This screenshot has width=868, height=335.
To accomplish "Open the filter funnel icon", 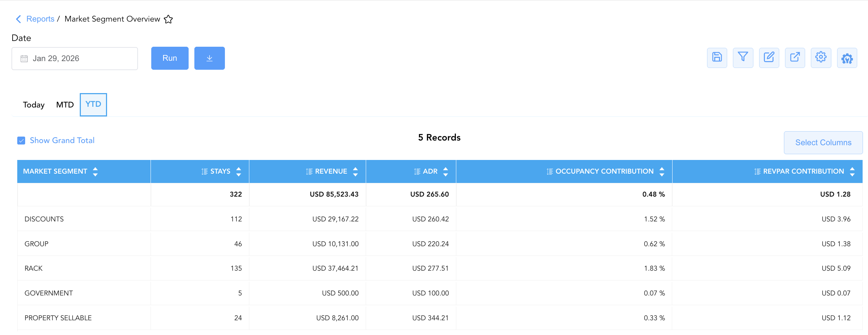I will 743,58.
